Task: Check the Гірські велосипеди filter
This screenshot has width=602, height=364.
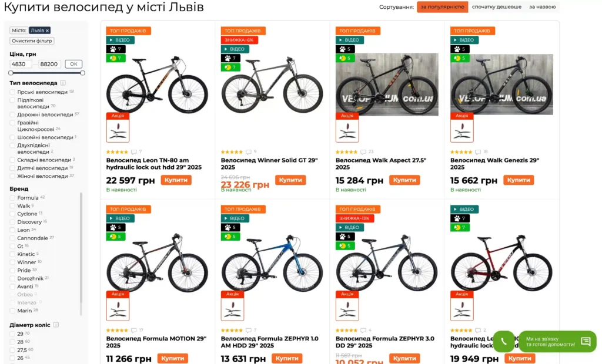Action: (12, 92)
